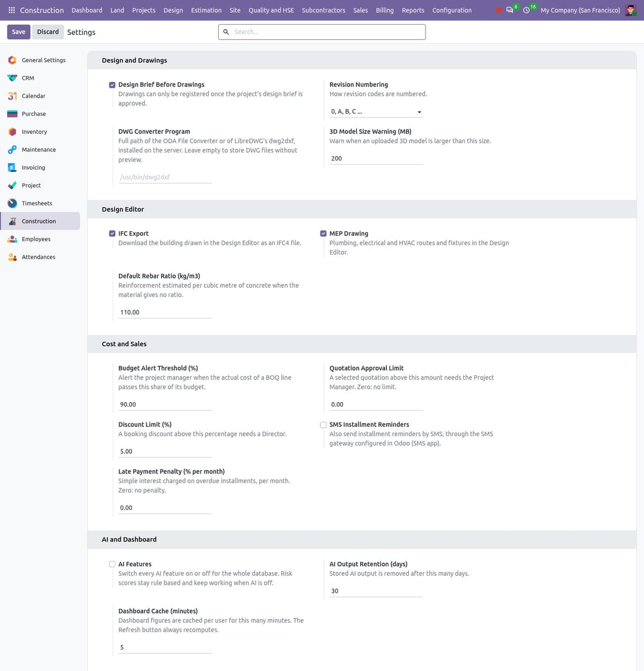
Task: Click the Invoicing app icon in sidebar
Action: [12, 167]
